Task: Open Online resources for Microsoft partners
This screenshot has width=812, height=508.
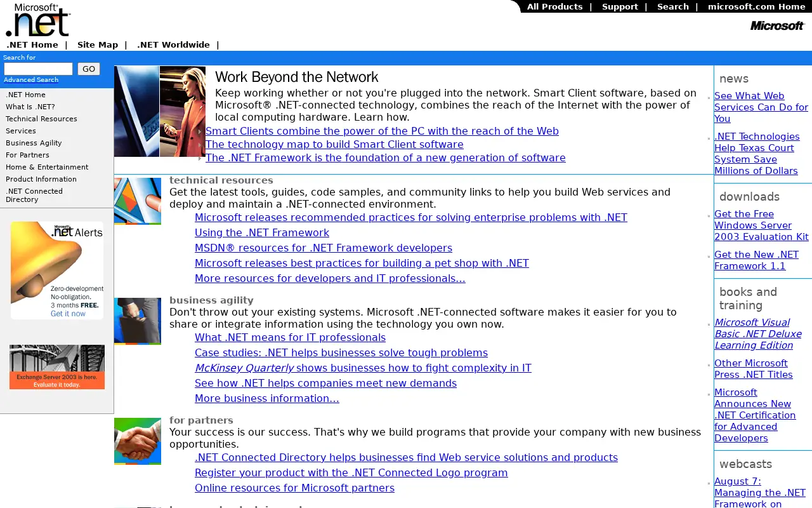Action: (294, 488)
